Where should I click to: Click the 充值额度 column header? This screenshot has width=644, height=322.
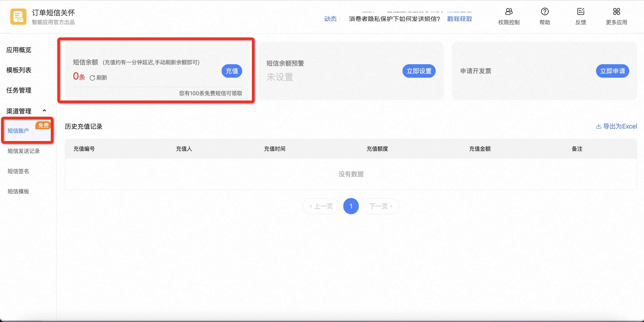(377, 149)
